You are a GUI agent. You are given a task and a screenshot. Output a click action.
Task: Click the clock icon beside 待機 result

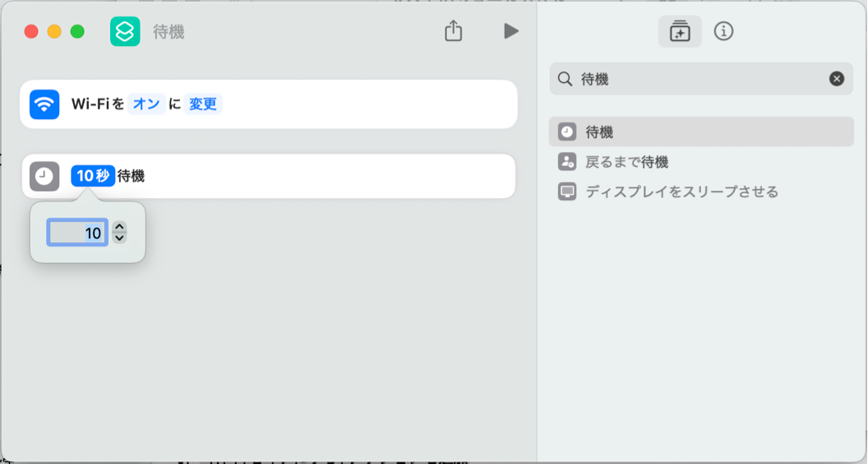click(x=567, y=131)
